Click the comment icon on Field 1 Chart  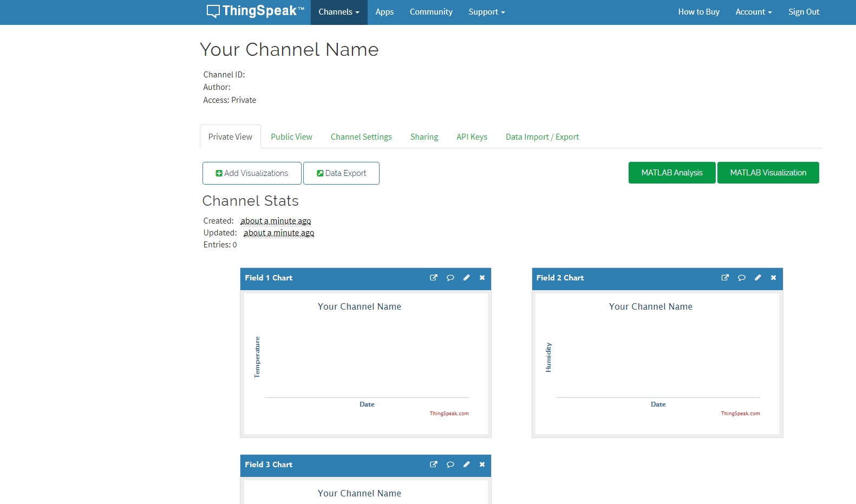tap(450, 278)
